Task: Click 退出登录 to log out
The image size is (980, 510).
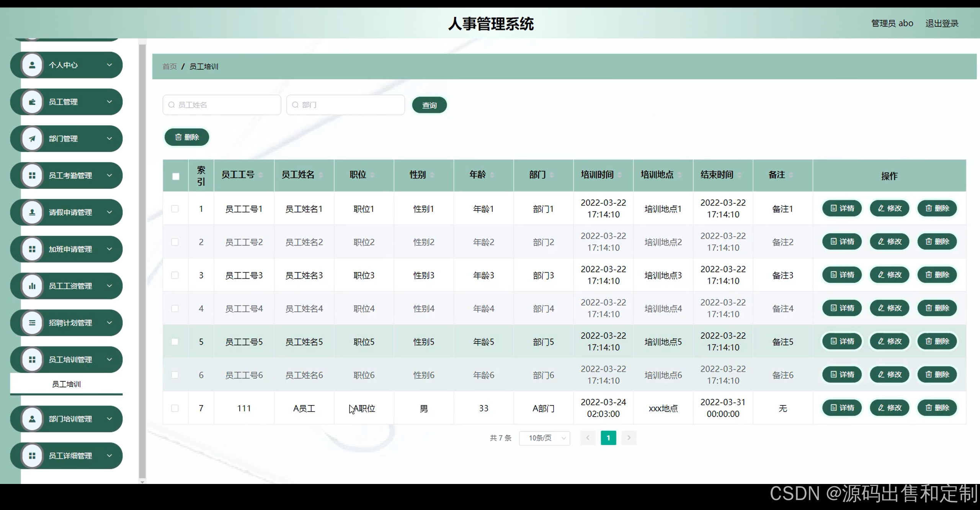Action: tap(942, 23)
